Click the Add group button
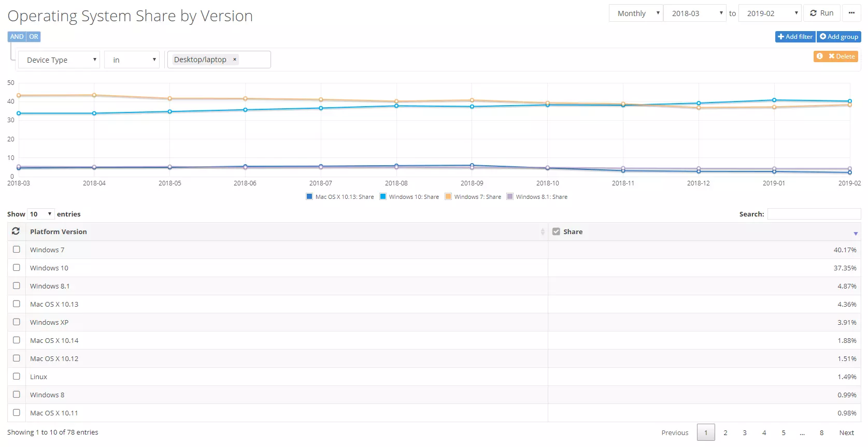868x447 pixels. [838, 37]
